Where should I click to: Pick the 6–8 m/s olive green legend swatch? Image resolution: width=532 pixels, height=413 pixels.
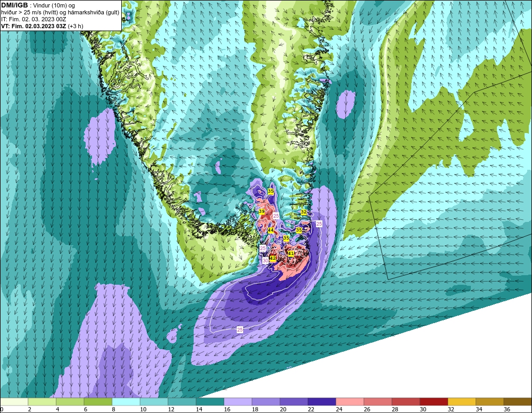point(98,402)
